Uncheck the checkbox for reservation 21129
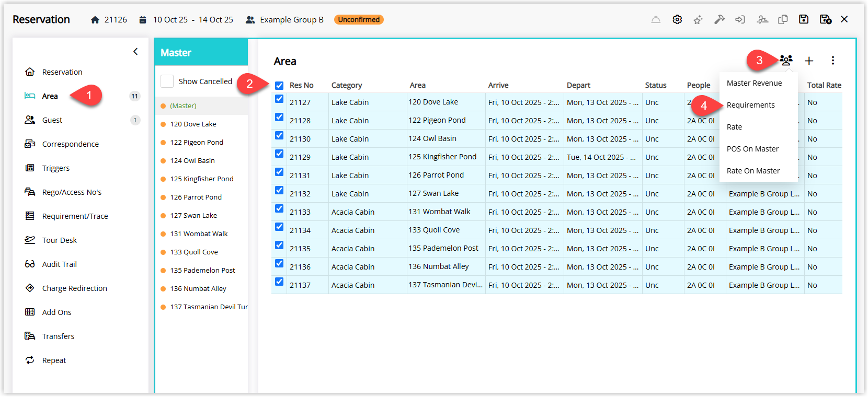The width and height of the screenshot is (868, 397). [x=279, y=154]
